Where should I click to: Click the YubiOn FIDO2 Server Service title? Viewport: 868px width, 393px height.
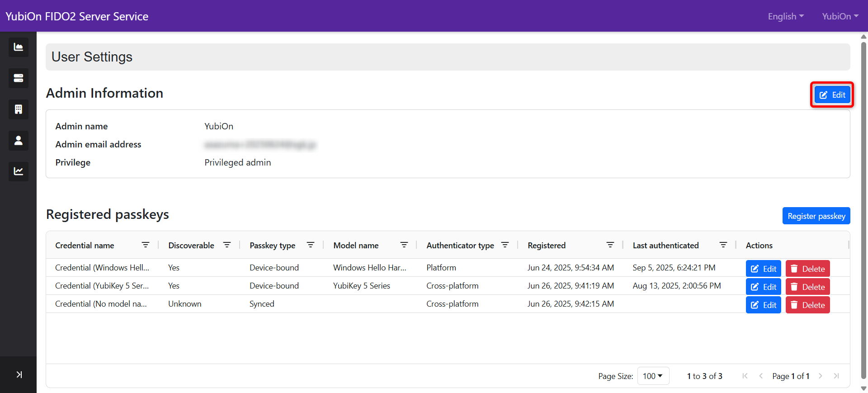[x=77, y=16]
